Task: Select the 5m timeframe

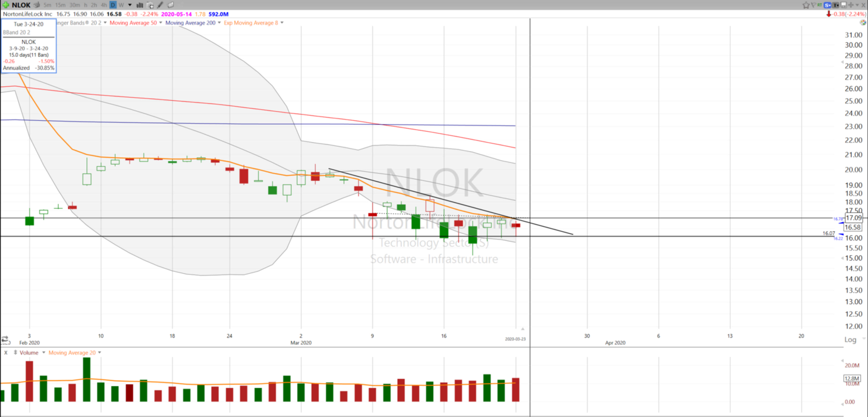Action: click(x=47, y=5)
